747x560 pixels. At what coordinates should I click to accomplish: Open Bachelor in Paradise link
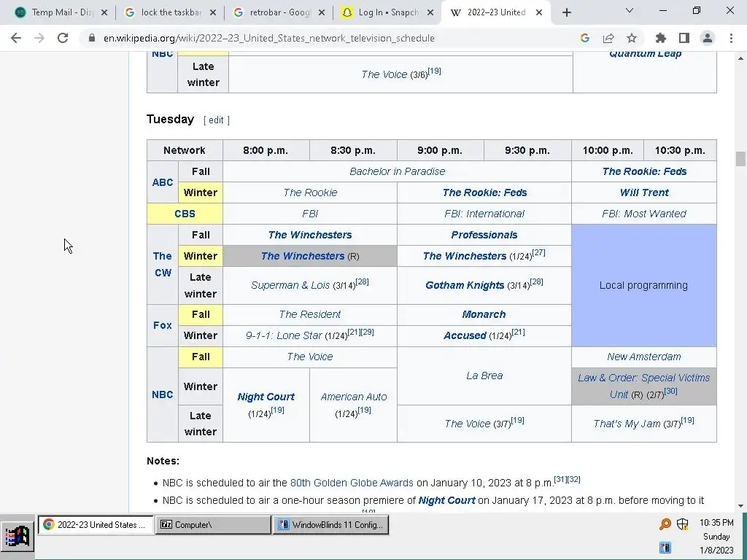(398, 171)
